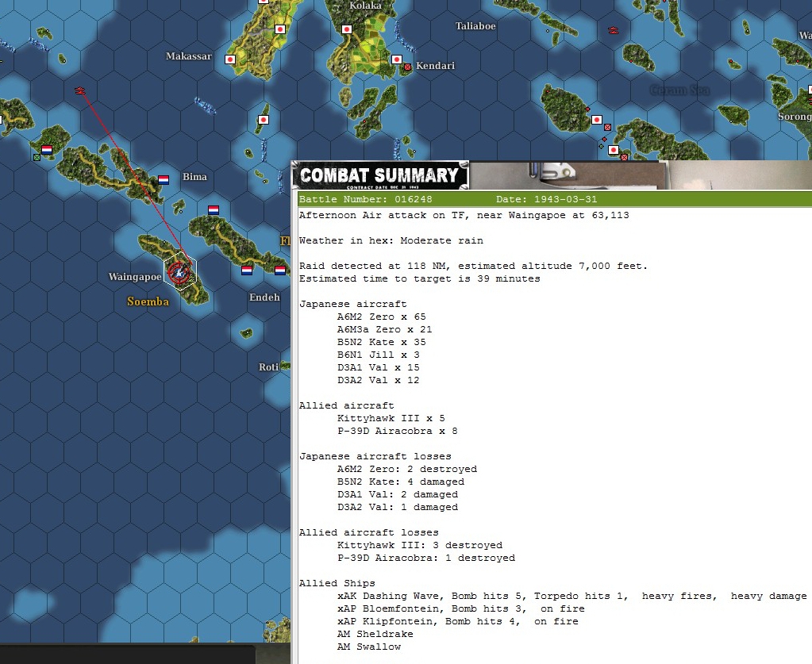Select the red Japanese task force west of Makassar
Viewport: 812px width, 664px height.
click(x=79, y=90)
